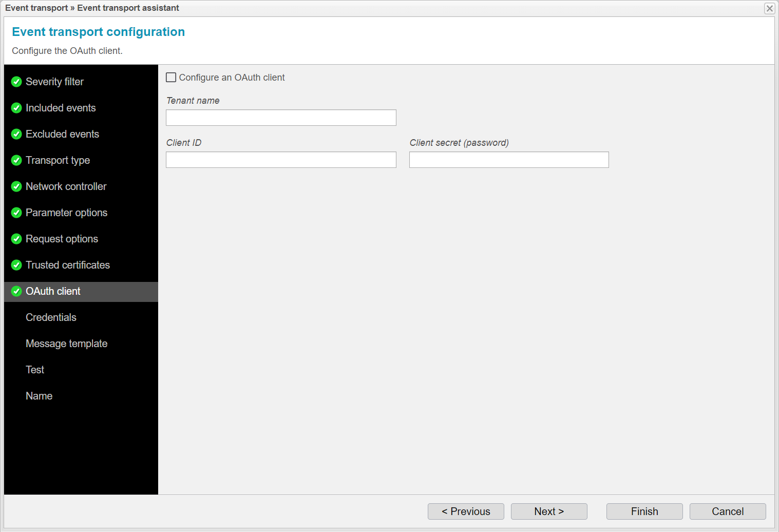Open the Message template wizard step
This screenshot has height=532, width=779.
point(66,344)
